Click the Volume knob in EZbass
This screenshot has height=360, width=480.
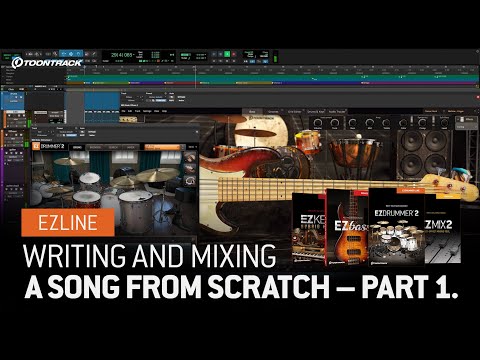318,123
